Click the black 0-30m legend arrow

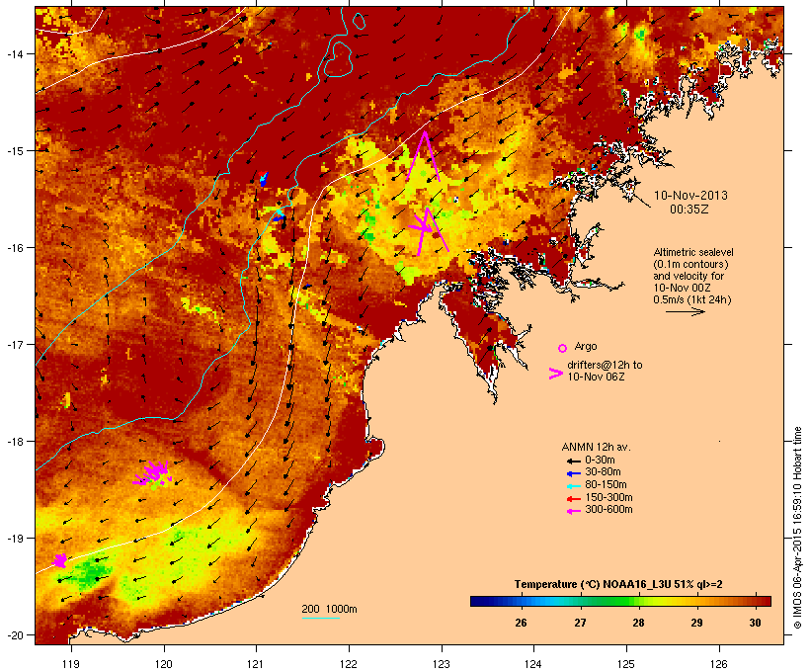pos(573,462)
